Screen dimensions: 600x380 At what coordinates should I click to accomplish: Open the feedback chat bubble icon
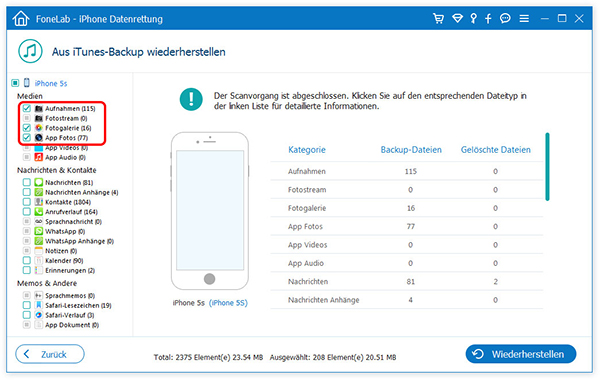505,18
